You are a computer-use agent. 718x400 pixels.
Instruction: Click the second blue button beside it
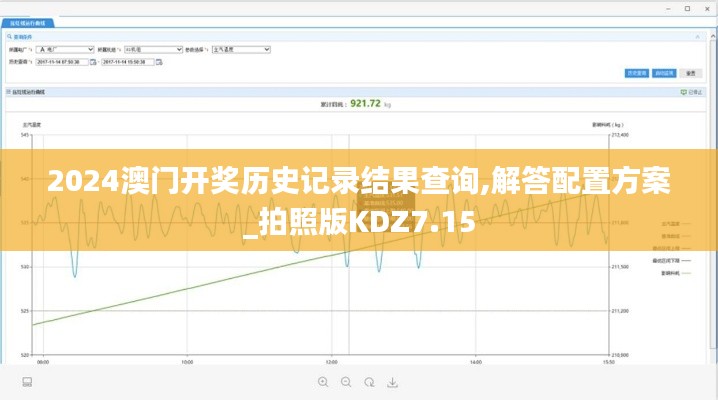coord(664,73)
